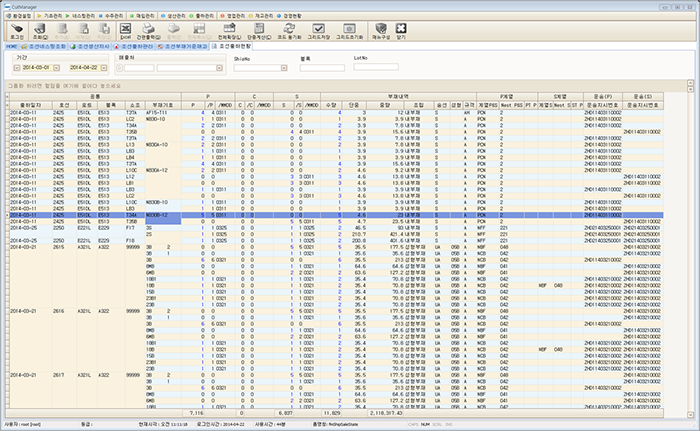Open the 생산관리 menu
This screenshot has width=700, height=431.
(173, 16)
